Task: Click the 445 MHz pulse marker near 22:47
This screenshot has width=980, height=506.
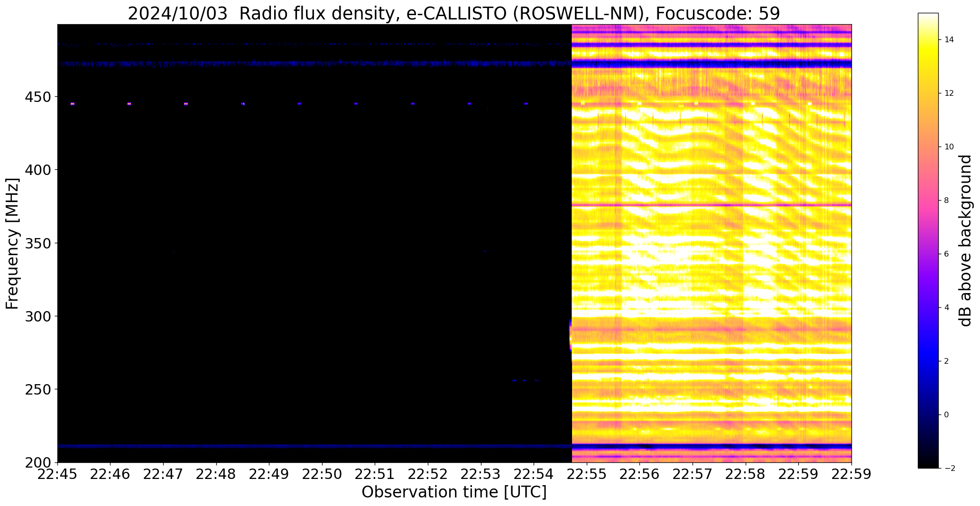Action: [186, 103]
